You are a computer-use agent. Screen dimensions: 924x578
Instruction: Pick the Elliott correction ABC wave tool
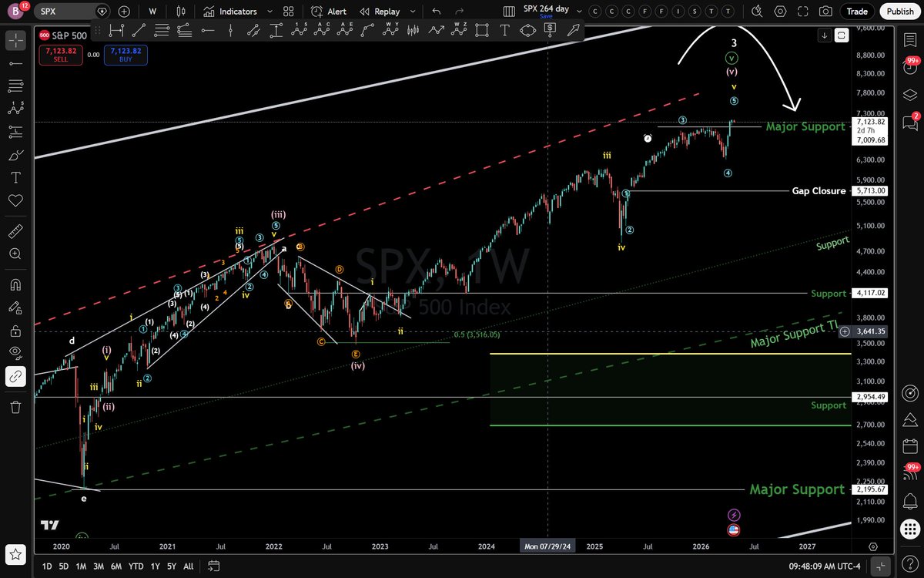click(x=323, y=31)
